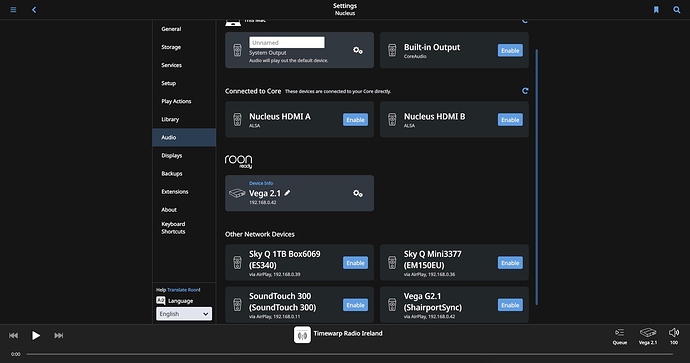This screenshot has width=690, height=363.
Task: Go back with the left arrow
Action: click(x=34, y=10)
